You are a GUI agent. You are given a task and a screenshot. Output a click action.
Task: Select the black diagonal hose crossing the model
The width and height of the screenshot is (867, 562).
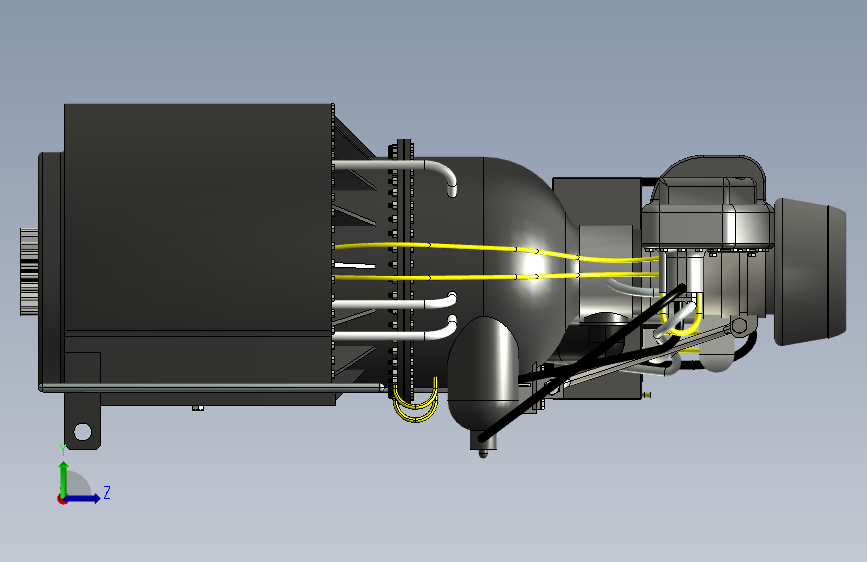point(582,363)
